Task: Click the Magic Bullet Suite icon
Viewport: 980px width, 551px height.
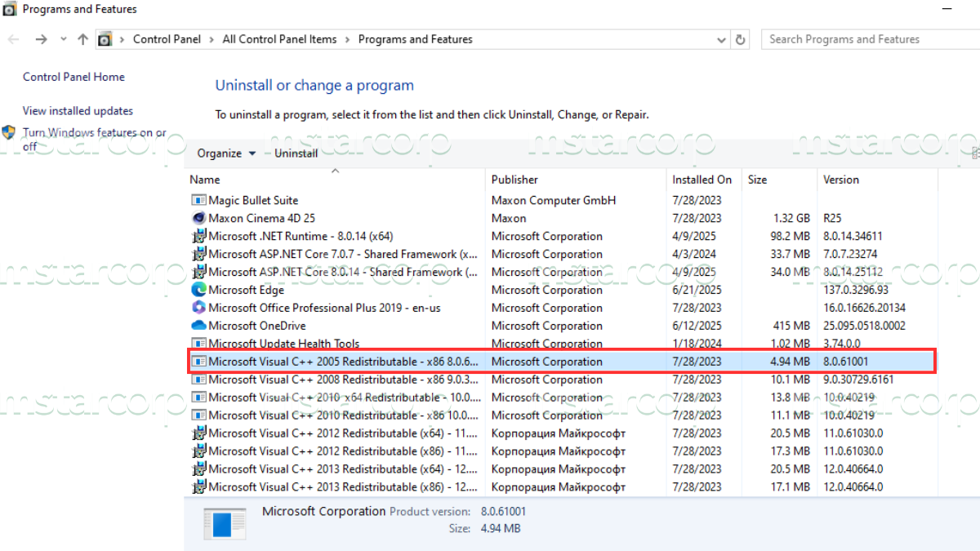Action: [x=198, y=200]
